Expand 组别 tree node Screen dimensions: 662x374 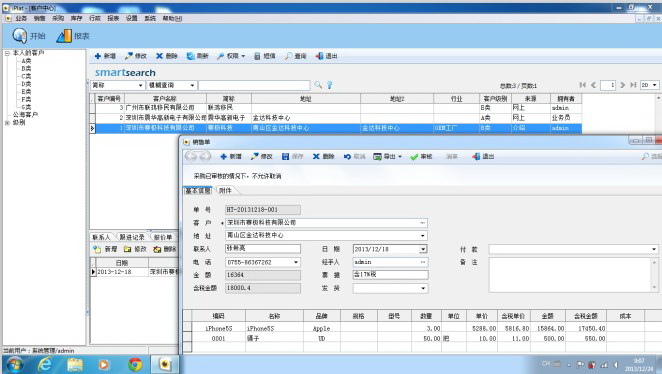coord(7,122)
